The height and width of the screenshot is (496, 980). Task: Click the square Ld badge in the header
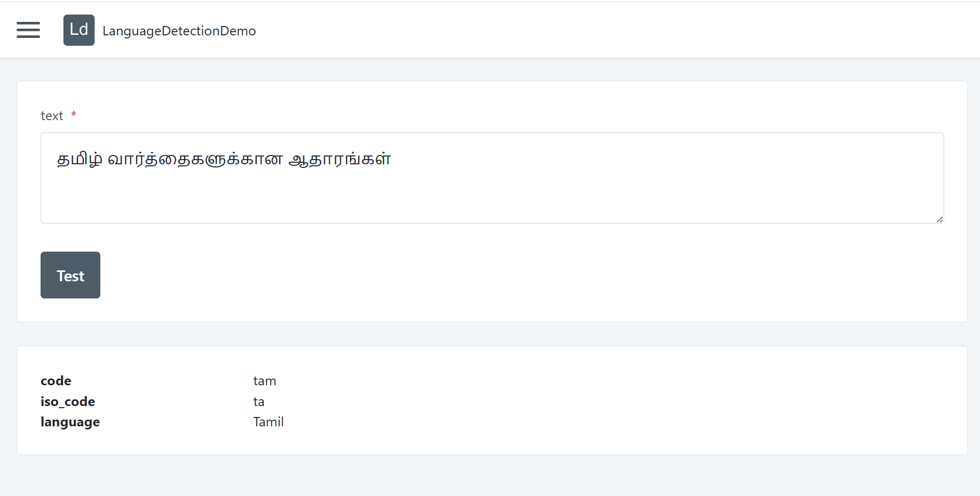[x=79, y=30]
